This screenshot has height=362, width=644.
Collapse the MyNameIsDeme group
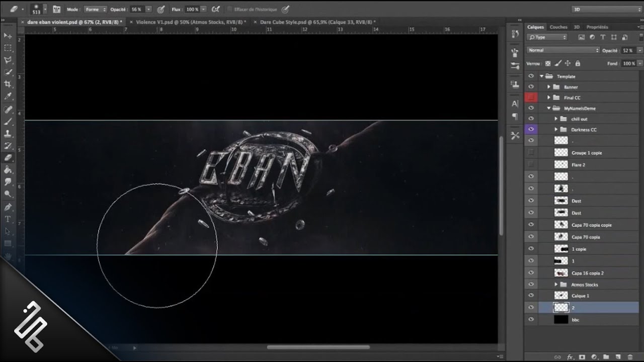coord(549,108)
